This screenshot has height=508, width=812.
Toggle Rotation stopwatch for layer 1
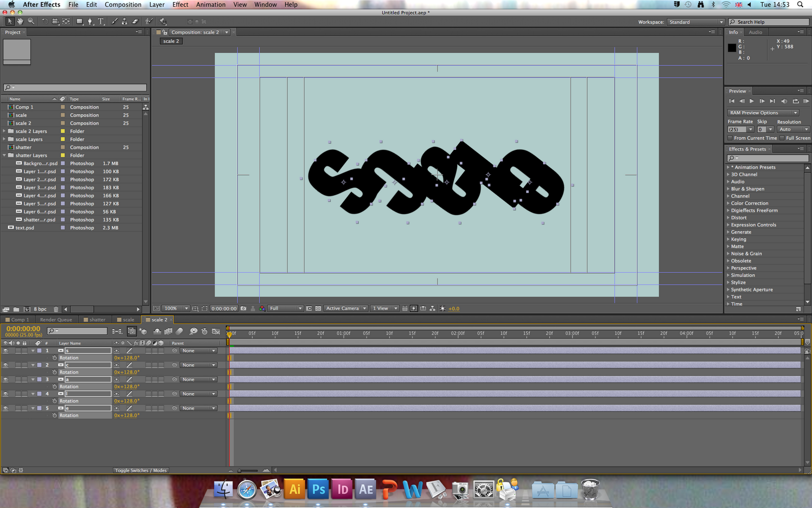54,358
